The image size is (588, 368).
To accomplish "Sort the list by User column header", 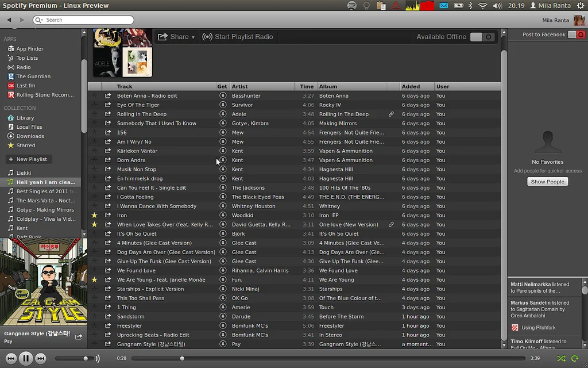I will click(x=467, y=86).
